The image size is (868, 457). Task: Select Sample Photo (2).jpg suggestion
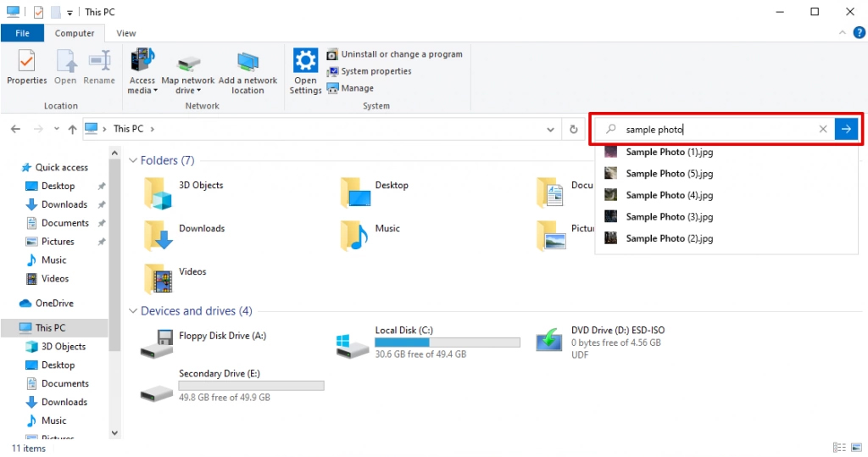(x=726, y=238)
